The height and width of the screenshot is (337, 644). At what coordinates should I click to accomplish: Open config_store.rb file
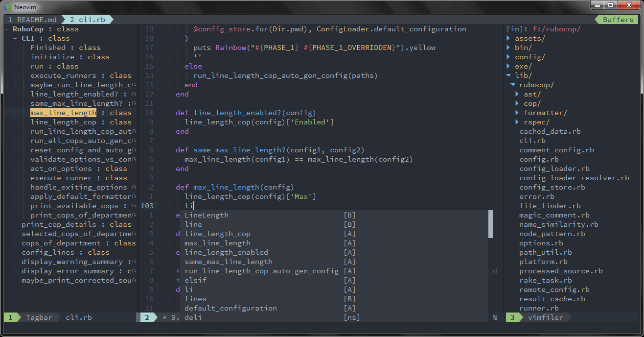552,187
